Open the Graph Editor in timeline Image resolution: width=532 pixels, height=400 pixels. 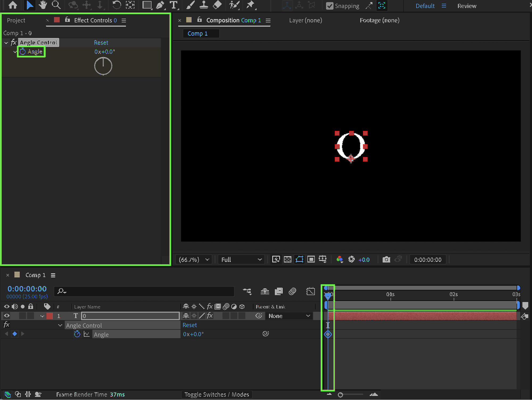pyautogui.click(x=310, y=291)
